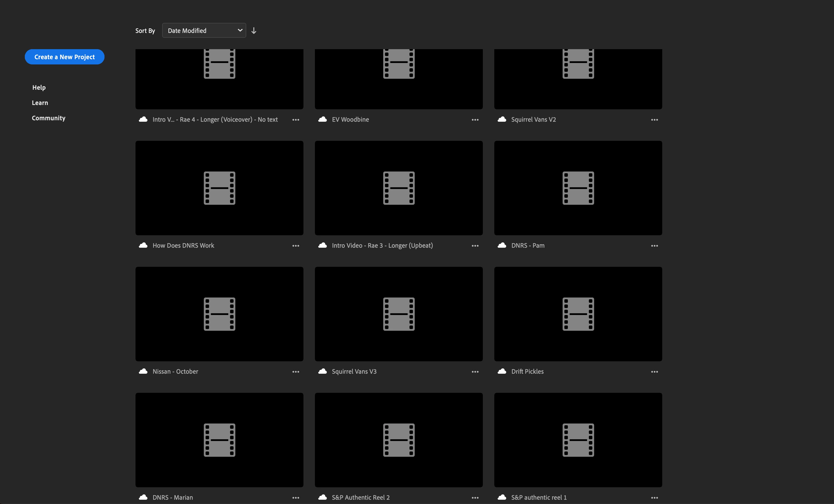The height and width of the screenshot is (504, 834).
Task: Open the Help section
Action: (x=39, y=87)
